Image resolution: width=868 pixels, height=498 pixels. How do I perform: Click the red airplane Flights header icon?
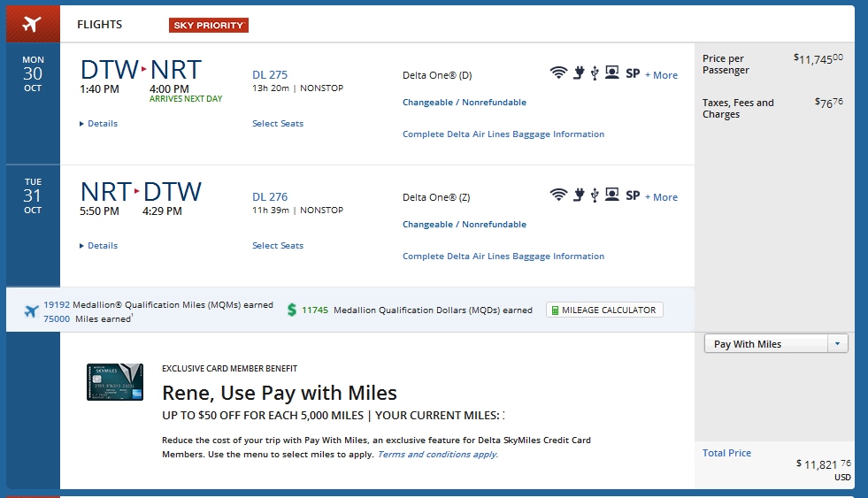[33, 24]
